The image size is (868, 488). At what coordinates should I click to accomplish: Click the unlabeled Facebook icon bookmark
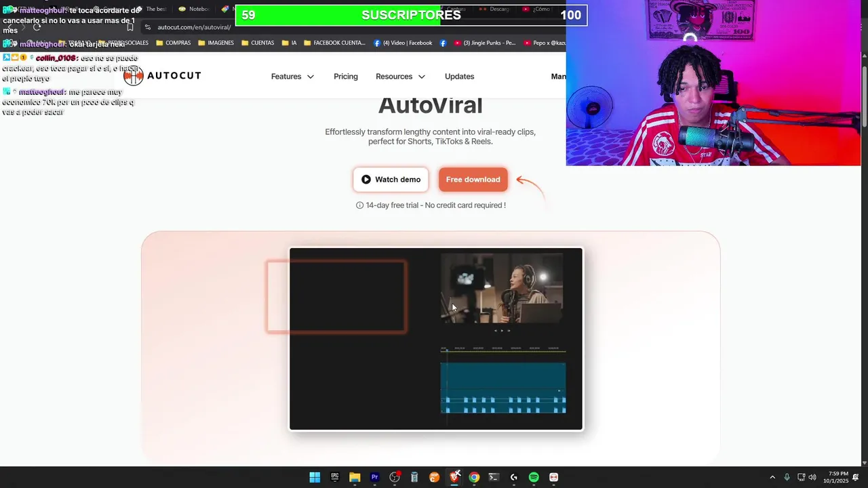[443, 43]
